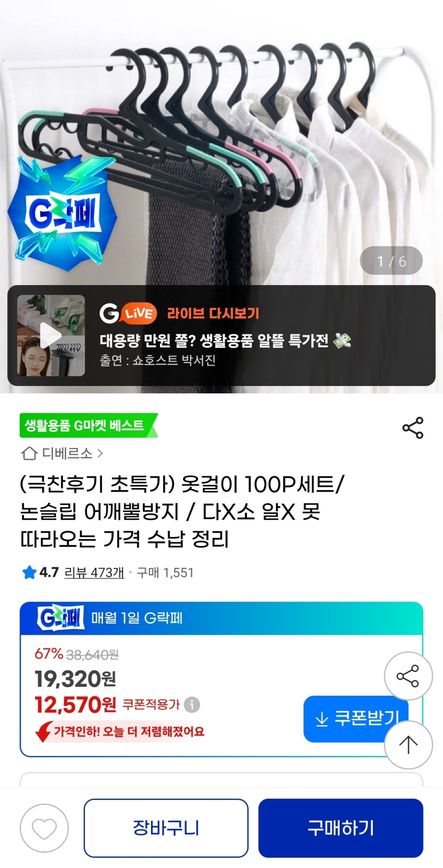Open the 생활용품 G마켓 베스트 tag
443x868 pixels.
[x=88, y=425]
